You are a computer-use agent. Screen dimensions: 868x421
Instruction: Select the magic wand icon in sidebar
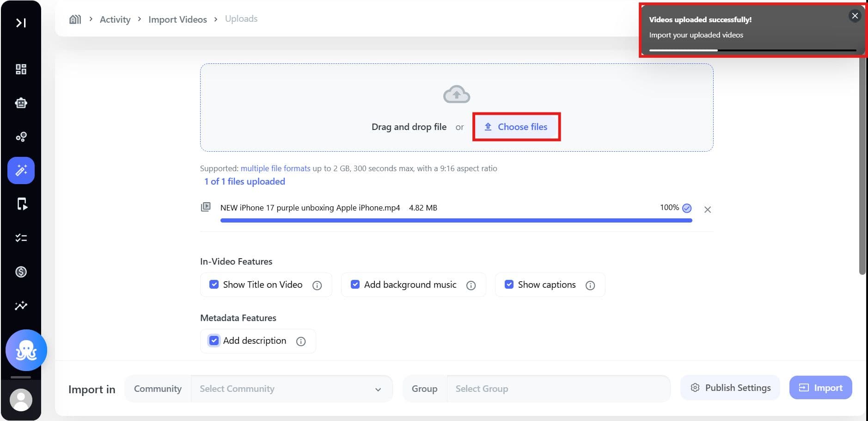pyautogui.click(x=21, y=171)
